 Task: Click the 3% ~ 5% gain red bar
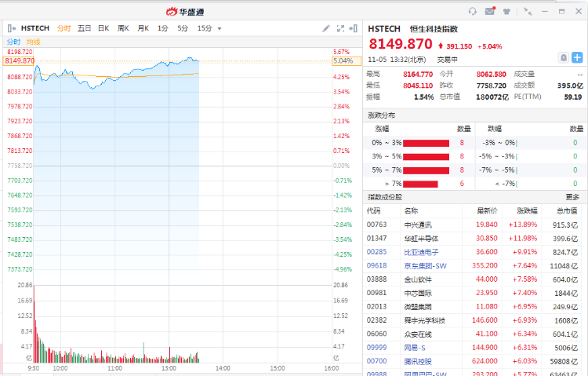[426, 157]
